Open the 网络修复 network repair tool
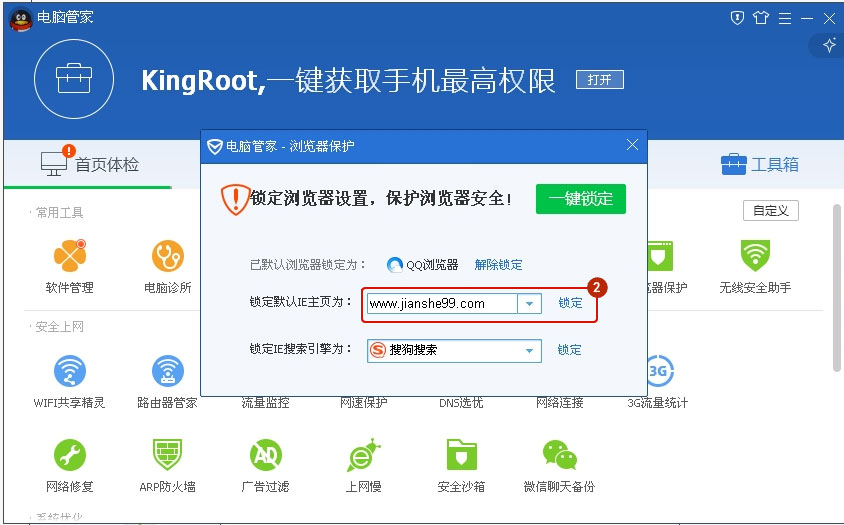844x525 pixels. coord(69,456)
